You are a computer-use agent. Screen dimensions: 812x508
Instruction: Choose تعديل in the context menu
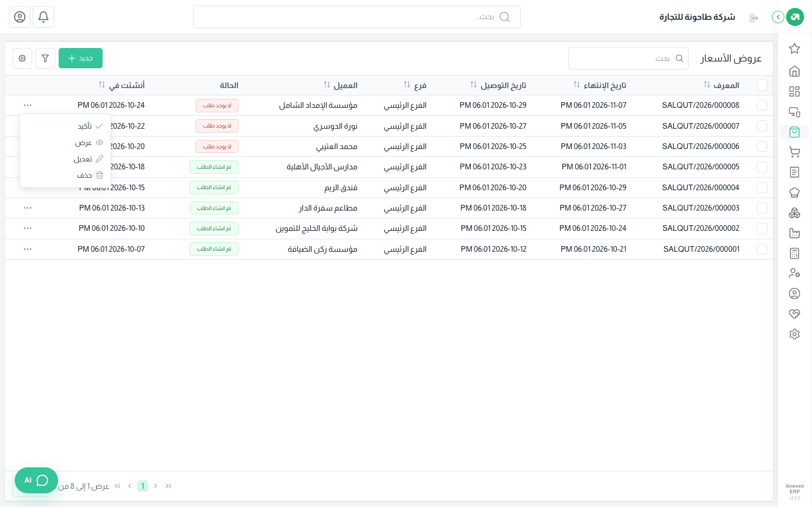65,159
